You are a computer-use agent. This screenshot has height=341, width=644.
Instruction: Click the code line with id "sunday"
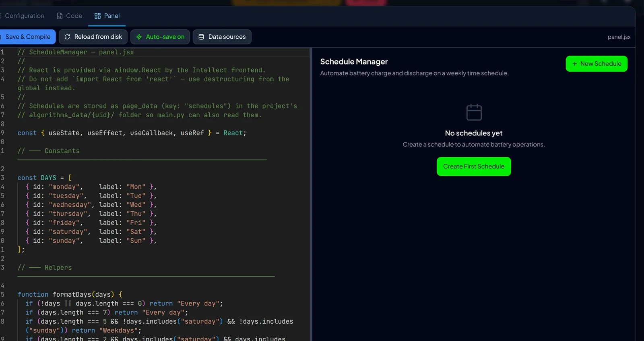(x=91, y=241)
